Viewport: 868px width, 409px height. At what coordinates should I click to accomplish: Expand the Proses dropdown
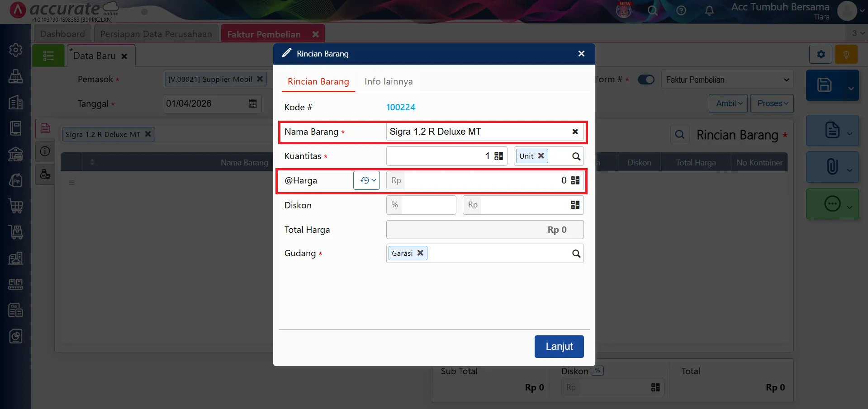pos(772,103)
